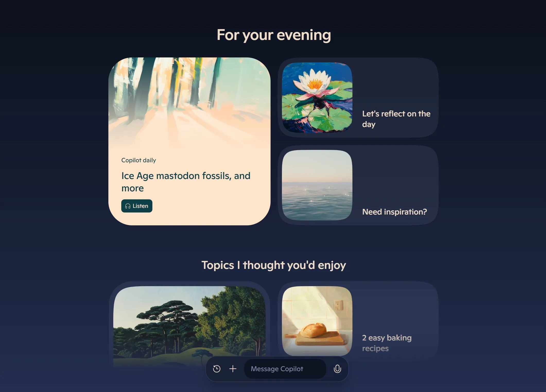The height and width of the screenshot is (392, 546).
Task: Click the microphone icon in message bar
Action: [x=337, y=369]
